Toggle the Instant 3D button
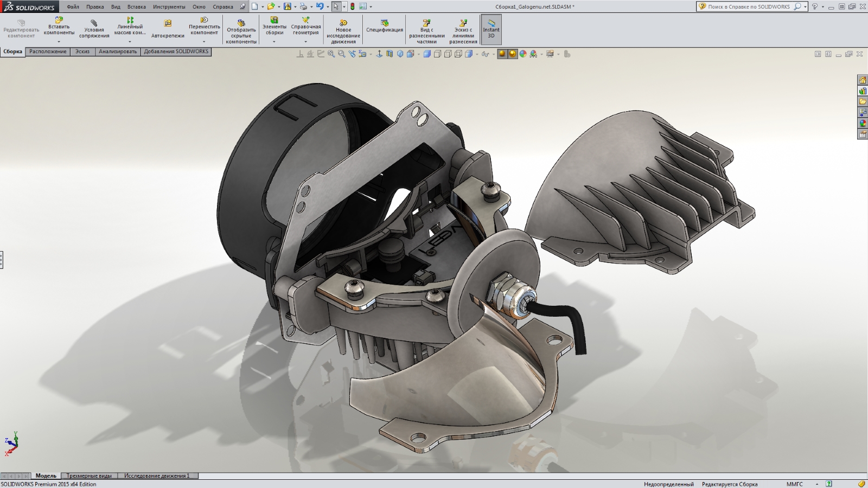Viewport: 868px width, 488px height. pyautogui.click(x=491, y=29)
